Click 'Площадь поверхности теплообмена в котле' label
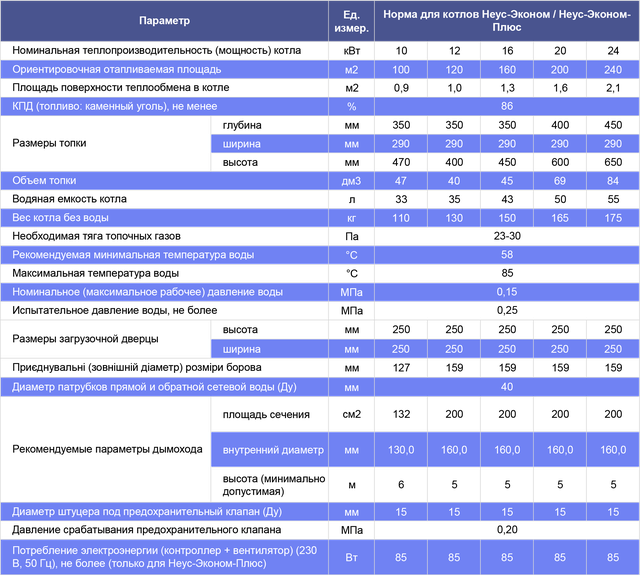640x575 pixels. pyautogui.click(x=121, y=88)
